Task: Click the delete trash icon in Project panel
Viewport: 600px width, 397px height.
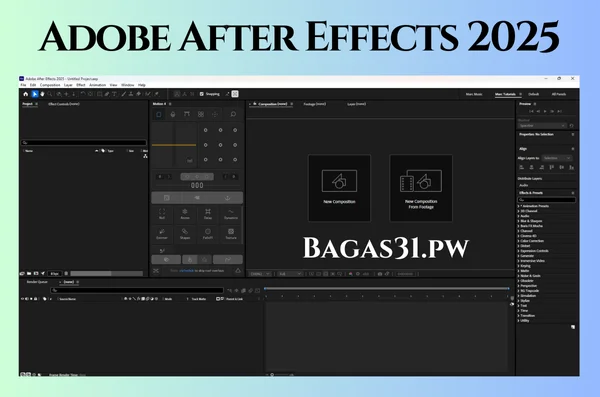Action: [x=66, y=274]
